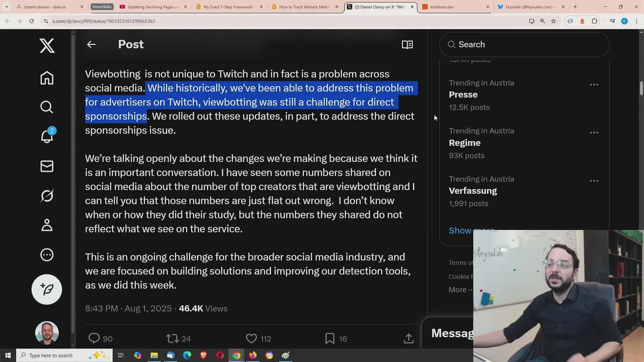Switch to My Exact 7-Step Framework tab
The height and width of the screenshot is (362, 644).
coord(229,7)
